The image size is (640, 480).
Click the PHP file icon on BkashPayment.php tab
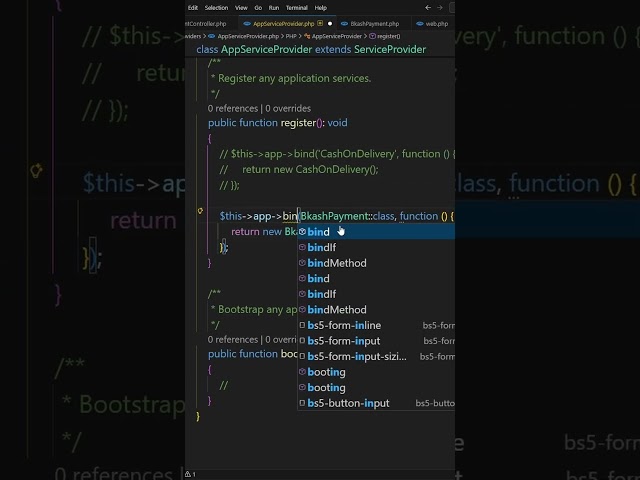click(344, 24)
